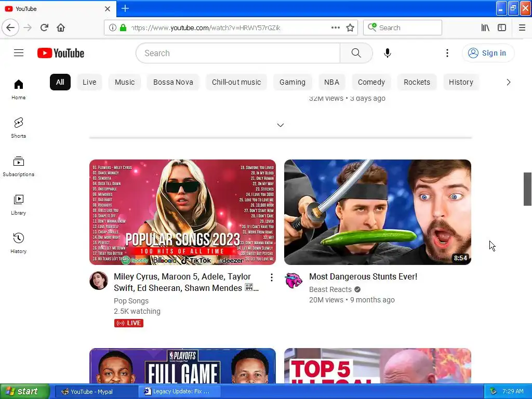Viewport: 532px width, 399px height.
Task: Open the Windows Start menu
Action: pyautogui.click(x=25, y=391)
